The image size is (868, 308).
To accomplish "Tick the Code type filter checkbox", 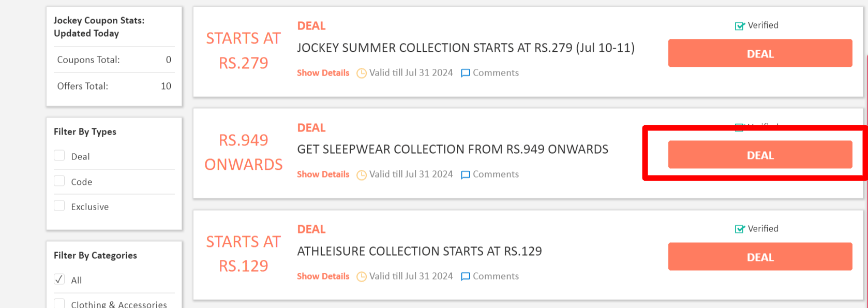I will (59, 181).
